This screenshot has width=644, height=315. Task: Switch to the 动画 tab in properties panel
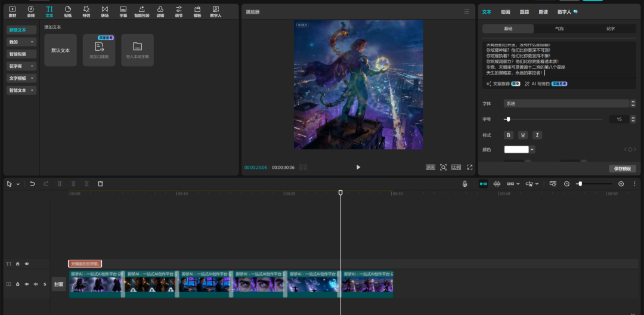point(505,12)
